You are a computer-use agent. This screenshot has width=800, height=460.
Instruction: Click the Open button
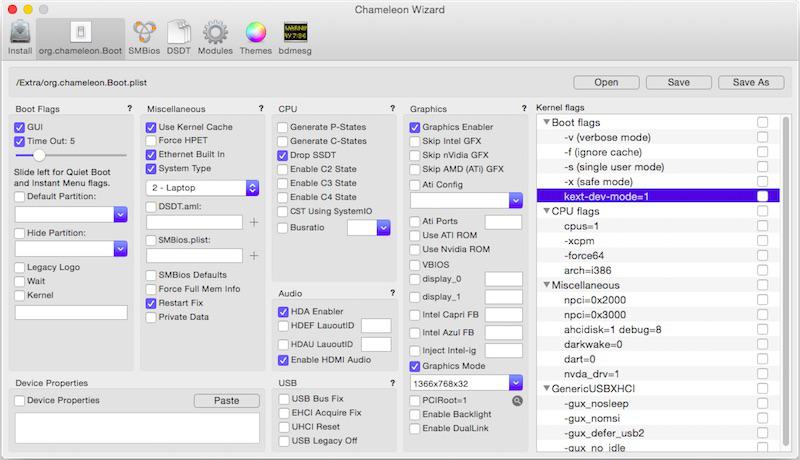click(x=606, y=83)
